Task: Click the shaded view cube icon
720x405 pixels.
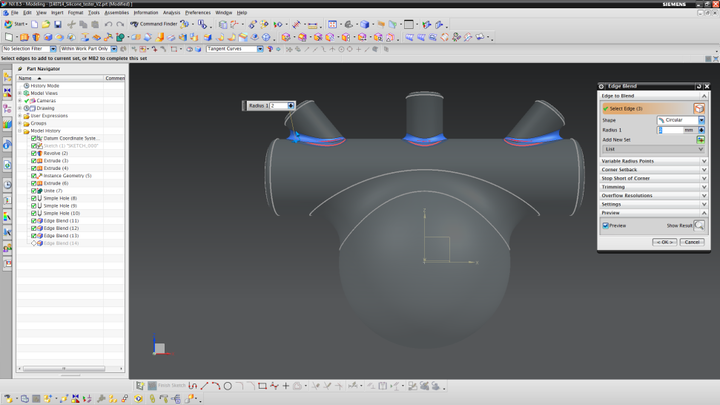Action: 365,24
